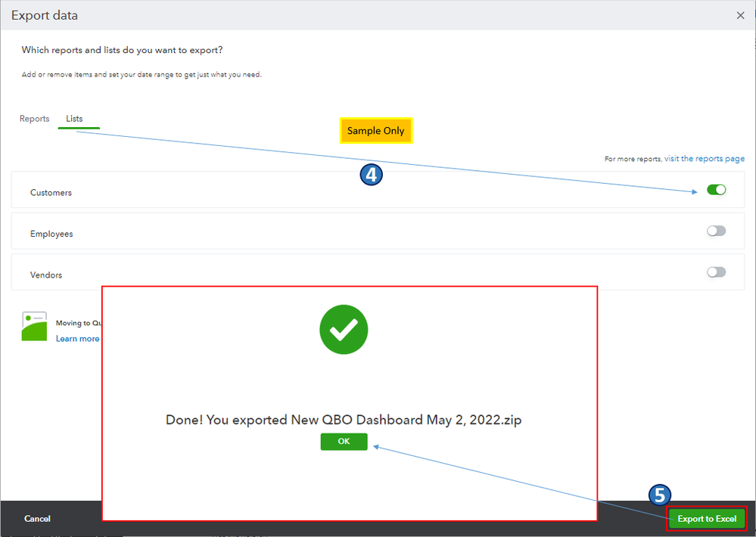Click the 'Which reports and lists' heading

[122, 50]
